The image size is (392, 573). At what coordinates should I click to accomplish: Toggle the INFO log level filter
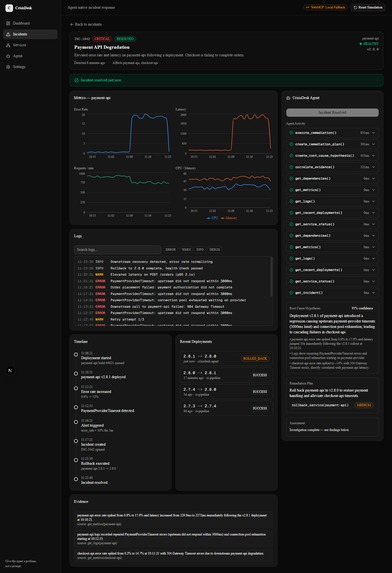point(200,250)
